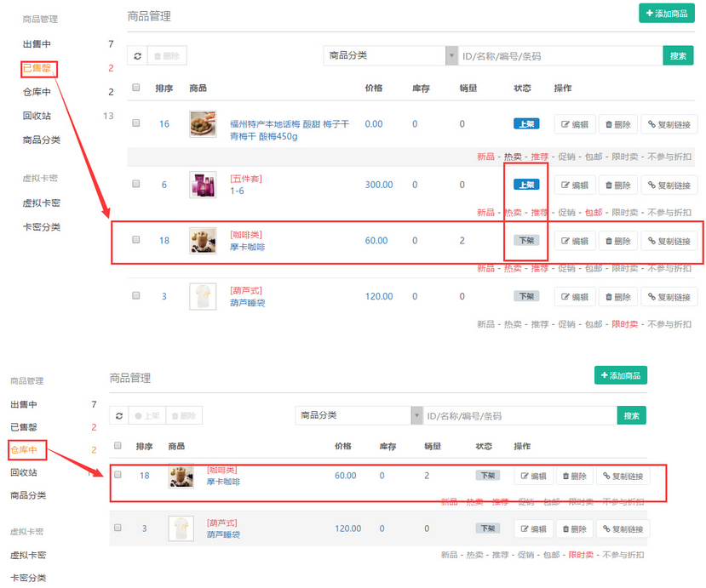Screen dimensions: 706x588
Task: Click the disabled 上架 button in bottom toolbar
Action: 147,416
